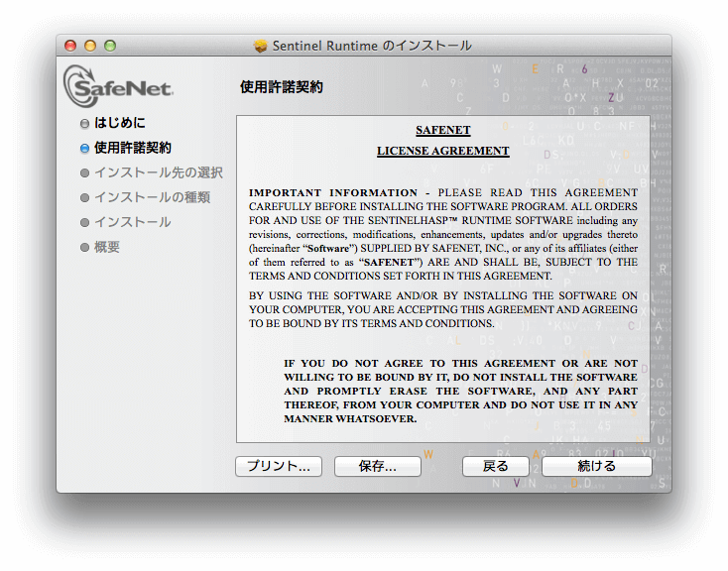Click the SAFENET heading in license text

(x=443, y=130)
